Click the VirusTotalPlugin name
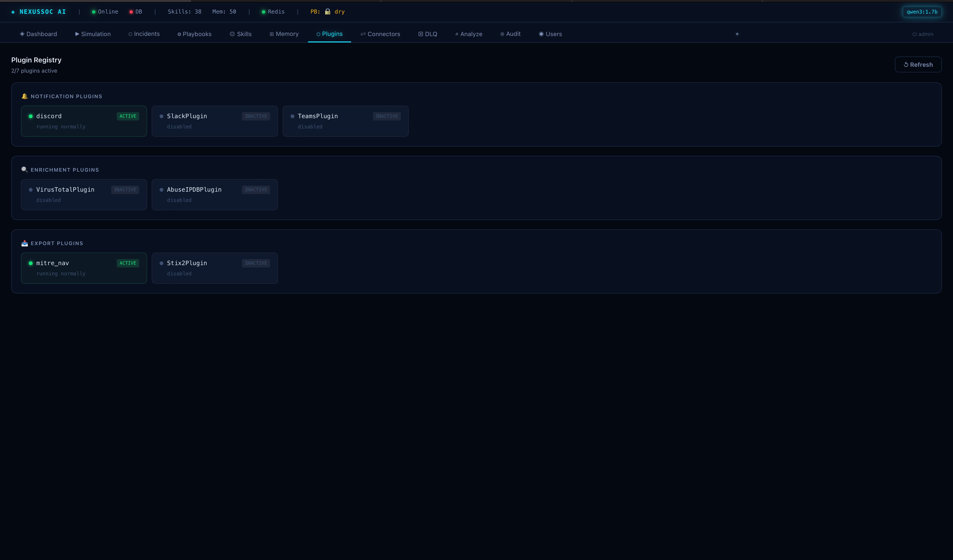 [66, 190]
